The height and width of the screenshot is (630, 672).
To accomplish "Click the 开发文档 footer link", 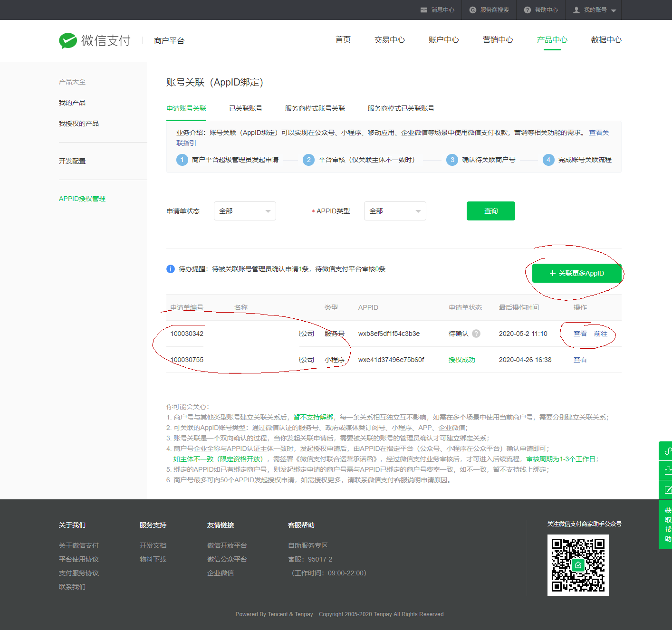I will (153, 545).
